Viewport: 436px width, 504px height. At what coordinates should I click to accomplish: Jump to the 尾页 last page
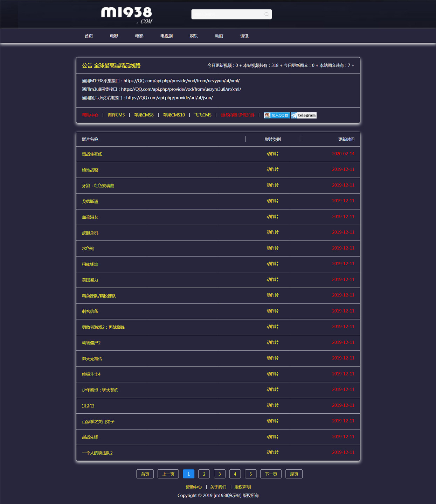tap(294, 474)
